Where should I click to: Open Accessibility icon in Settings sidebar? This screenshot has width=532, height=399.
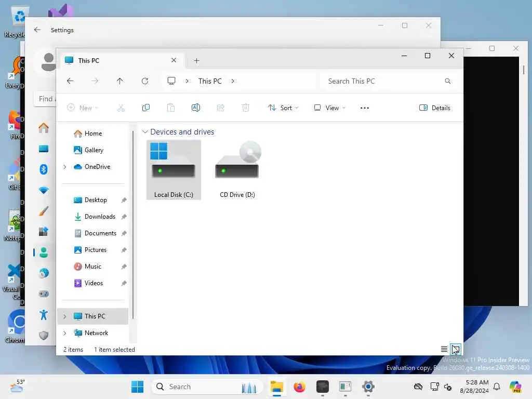[44, 315]
